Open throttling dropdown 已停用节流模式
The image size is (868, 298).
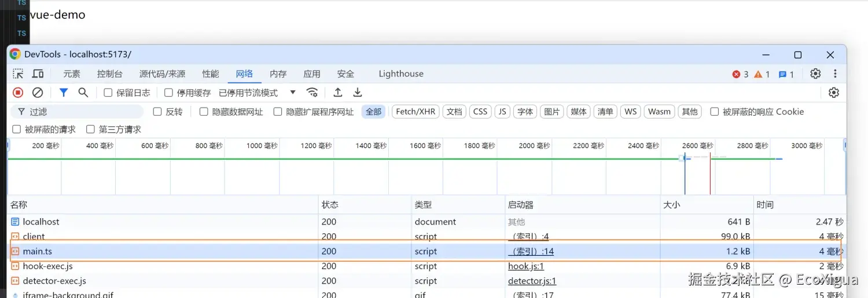258,93
